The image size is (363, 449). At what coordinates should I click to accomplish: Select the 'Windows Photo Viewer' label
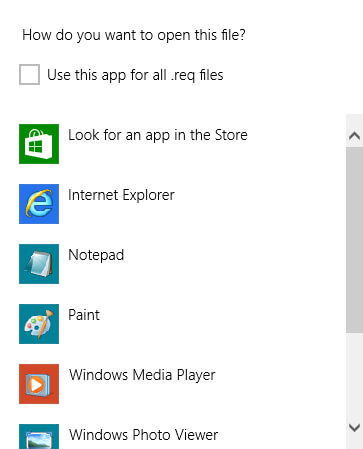(x=143, y=435)
